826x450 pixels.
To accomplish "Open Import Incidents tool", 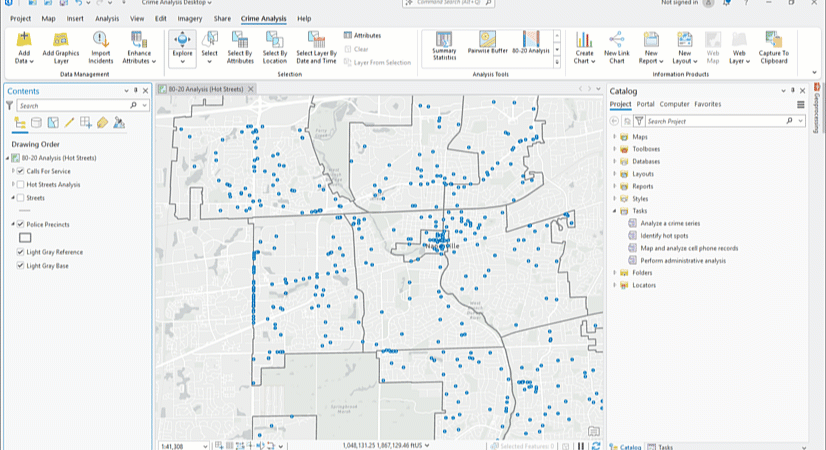I will pyautogui.click(x=101, y=47).
